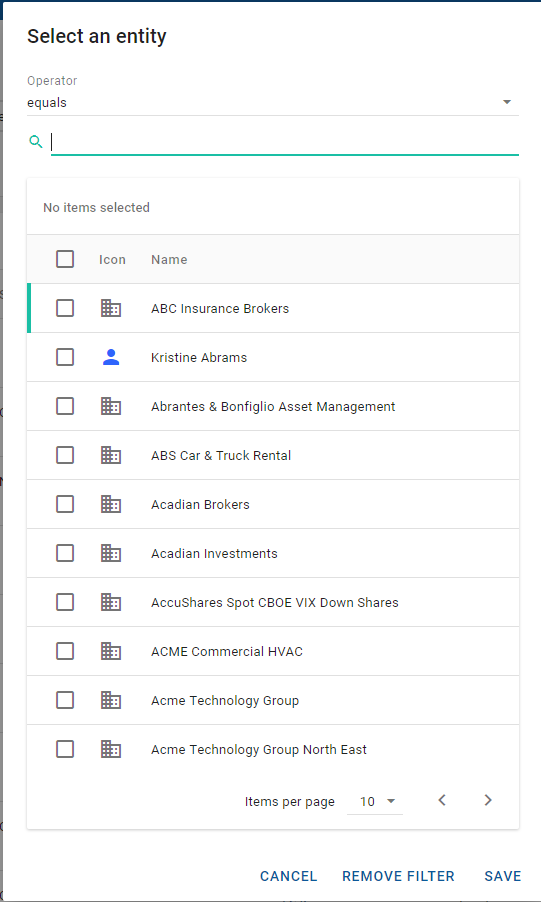This screenshot has width=541, height=902.
Task: Click the building icon beside Acadian Brokers
Action: (111, 504)
